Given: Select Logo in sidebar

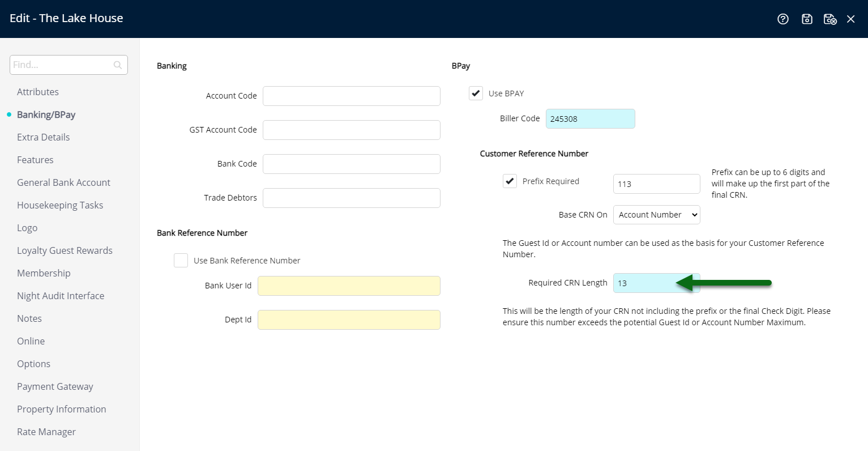Looking at the screenshot, I should [27, 228].
